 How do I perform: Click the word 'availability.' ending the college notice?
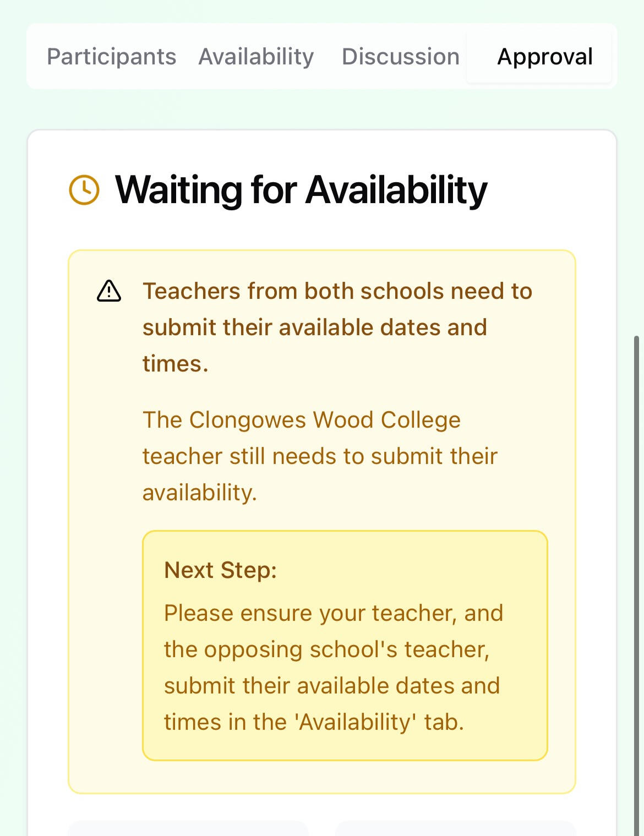click(x=200, y=493)
